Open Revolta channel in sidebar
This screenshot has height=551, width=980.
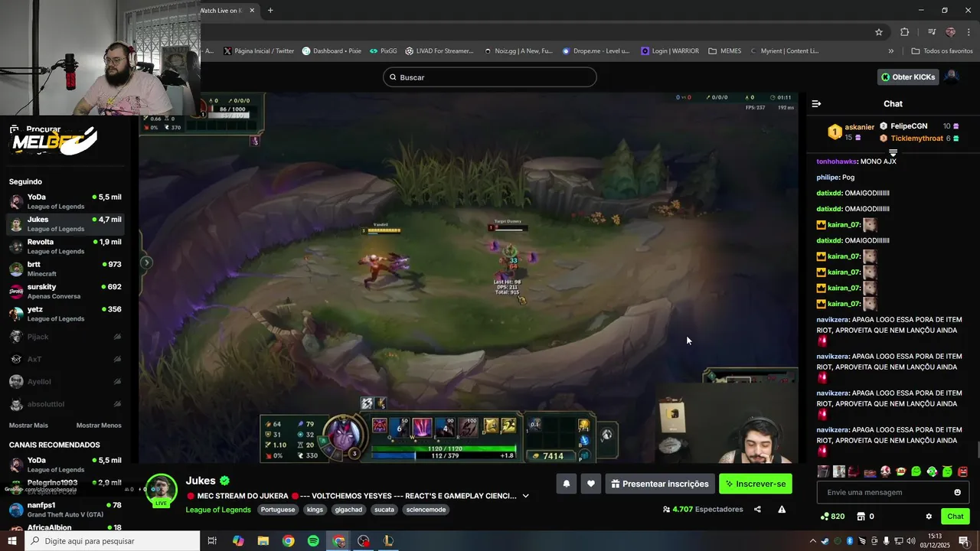pos(65,246)
